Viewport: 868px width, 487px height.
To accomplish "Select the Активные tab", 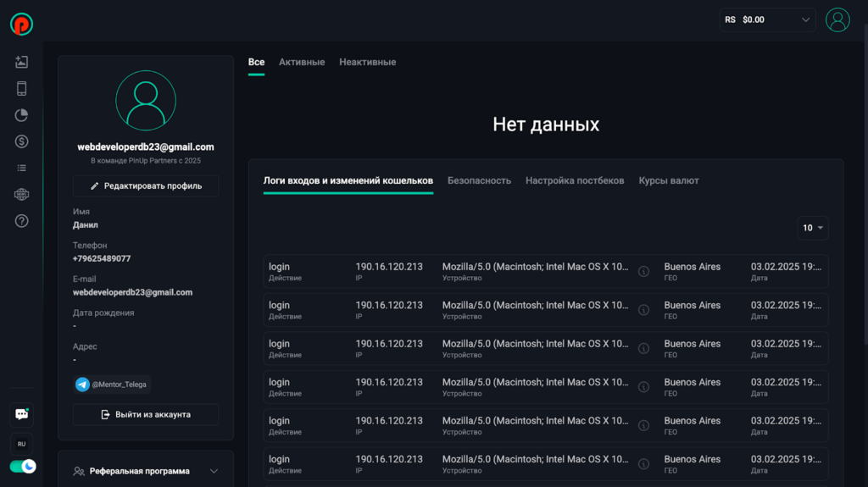I will 302,63.
